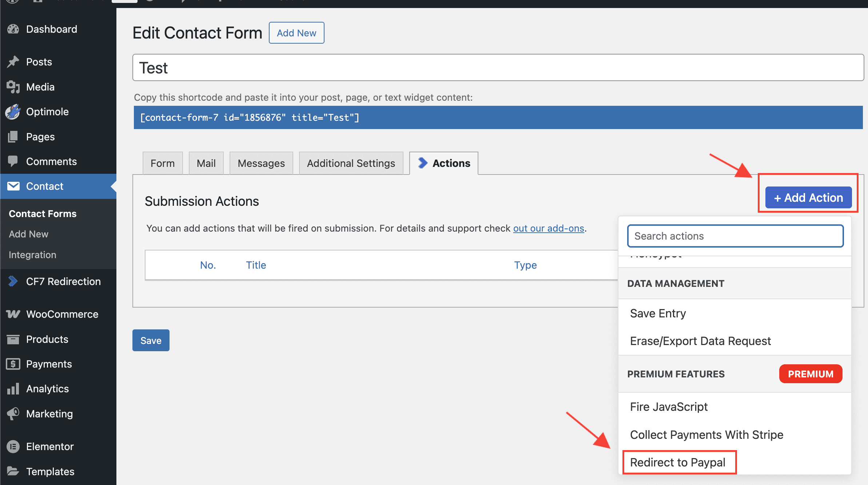Switch to the Mail tab
Screen dimensions: 868x485
(206, 163)
